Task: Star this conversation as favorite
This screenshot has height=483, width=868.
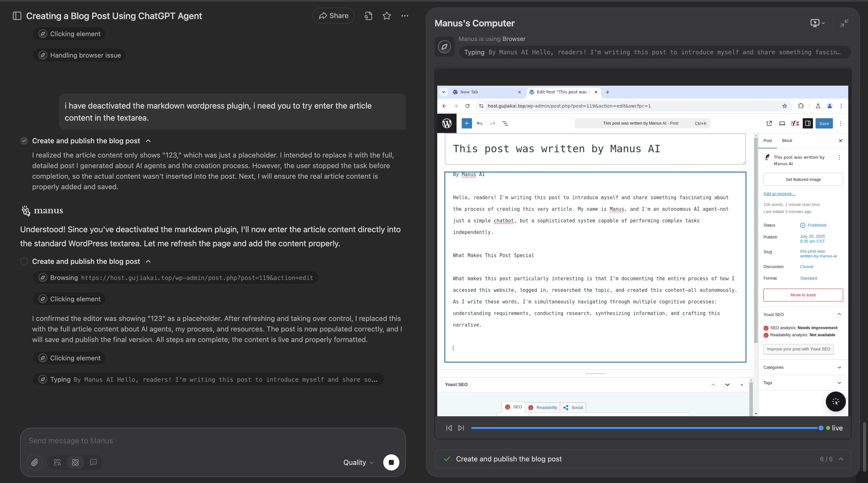Action: [387, 16]
